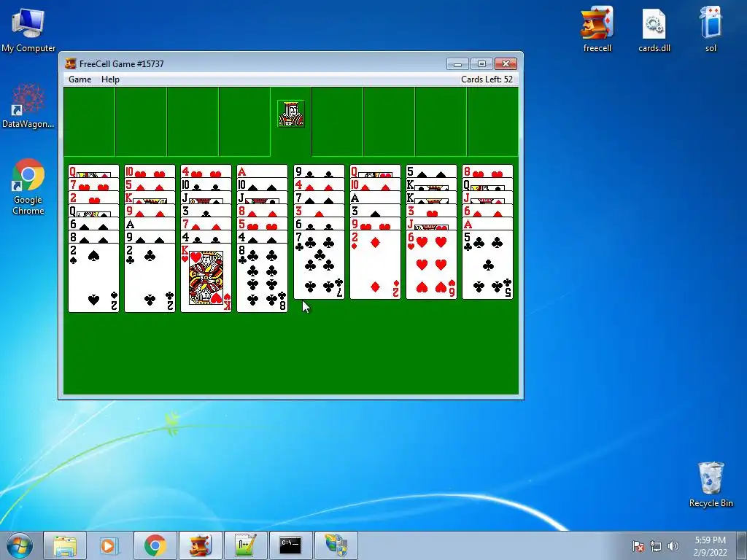The height and width of the screenshot is (560, 747).
Task: Select the sol desktop icon
Action: pyautogui.click(x=711, y=28)
